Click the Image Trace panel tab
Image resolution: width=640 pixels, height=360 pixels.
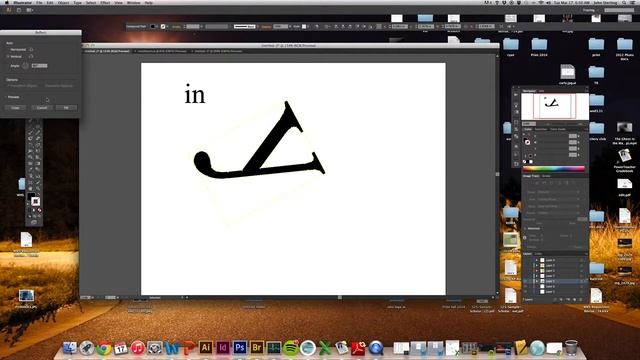coord(531,176)
